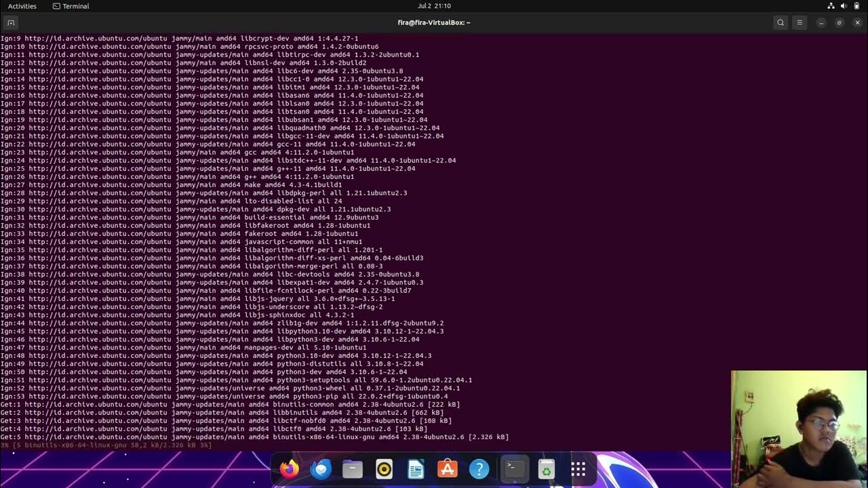Click the Ign:53 python3-pip line
This screenshot has width=868, height=488.
tap(224, 396)
